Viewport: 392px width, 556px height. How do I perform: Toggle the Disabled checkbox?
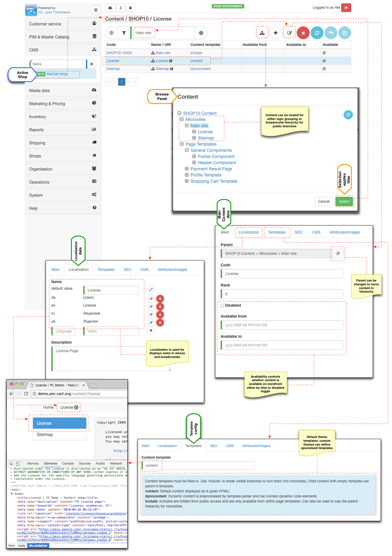point(222,306)
